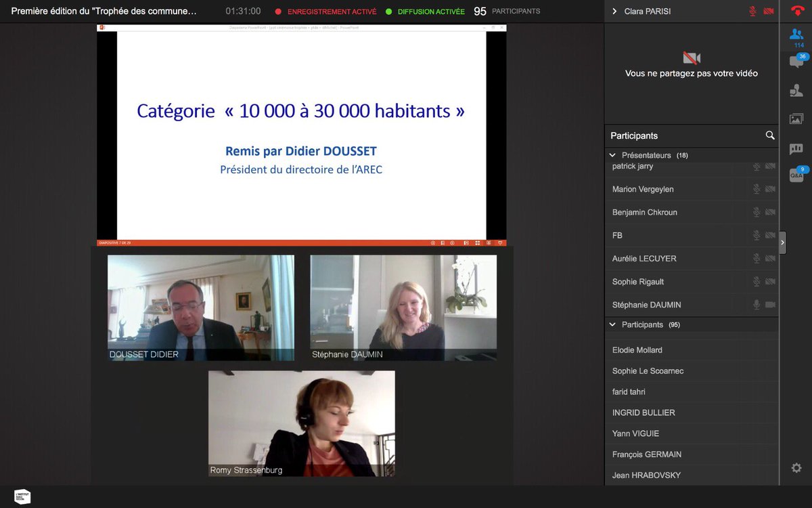This screenshot has height=508, width=812.
Task: Toggle Marion Vergeylen's muted microphone icon
Action: pos(757,189)
